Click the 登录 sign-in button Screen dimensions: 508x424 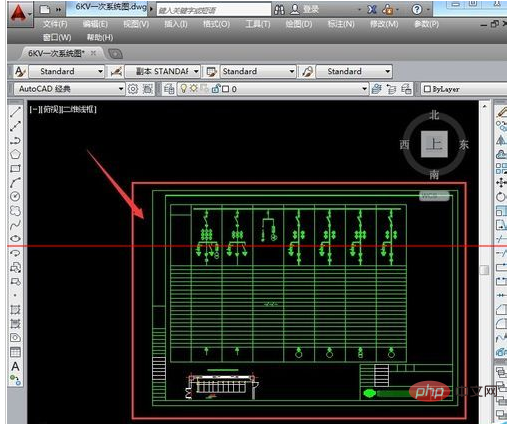(305, 10)
